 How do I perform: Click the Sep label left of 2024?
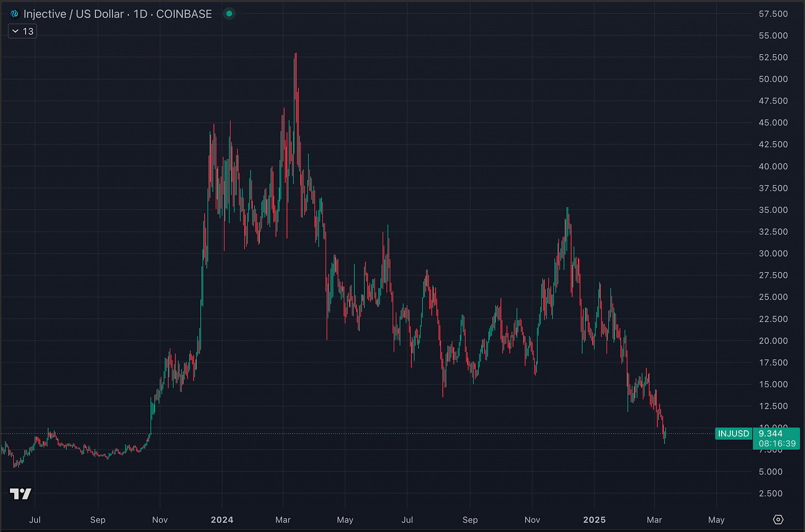coord(98,520)
